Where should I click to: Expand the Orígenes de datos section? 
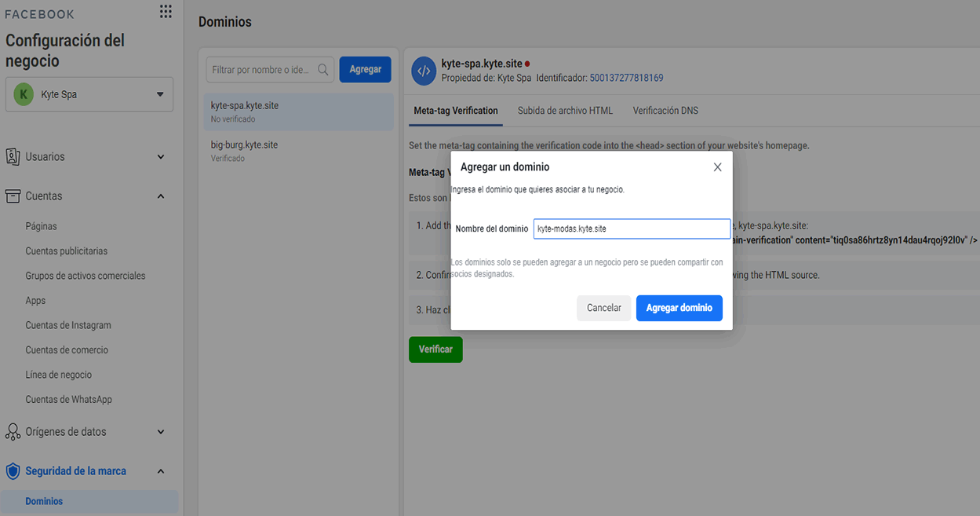[x=161, y=432]
